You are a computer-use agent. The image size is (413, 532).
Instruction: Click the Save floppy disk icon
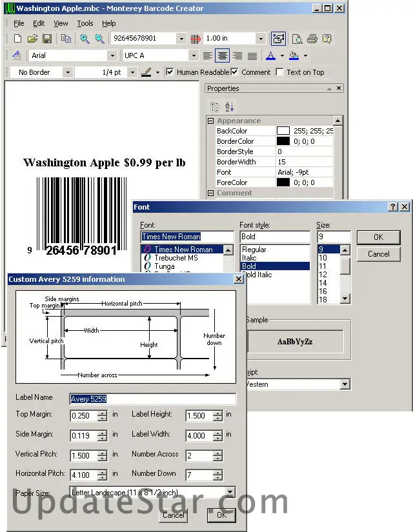point(47,39)
